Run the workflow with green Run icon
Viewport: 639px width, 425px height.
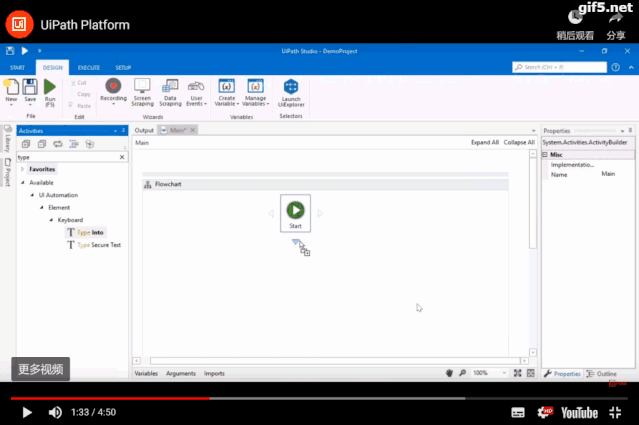click(x=50, y=87)
